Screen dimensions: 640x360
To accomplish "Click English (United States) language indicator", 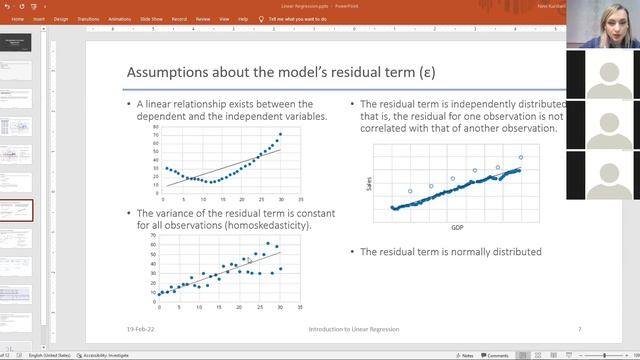I will (x=49, y=356).
